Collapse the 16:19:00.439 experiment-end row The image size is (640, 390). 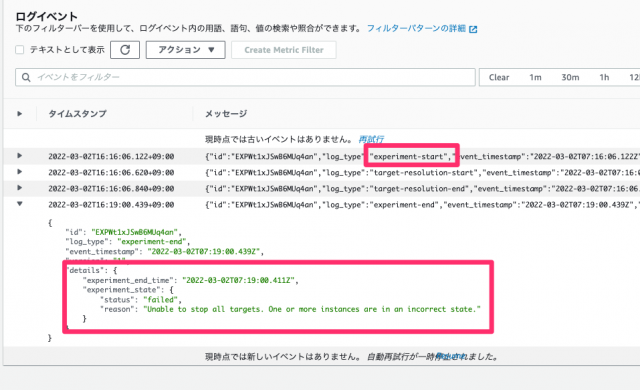click(19, 204)
